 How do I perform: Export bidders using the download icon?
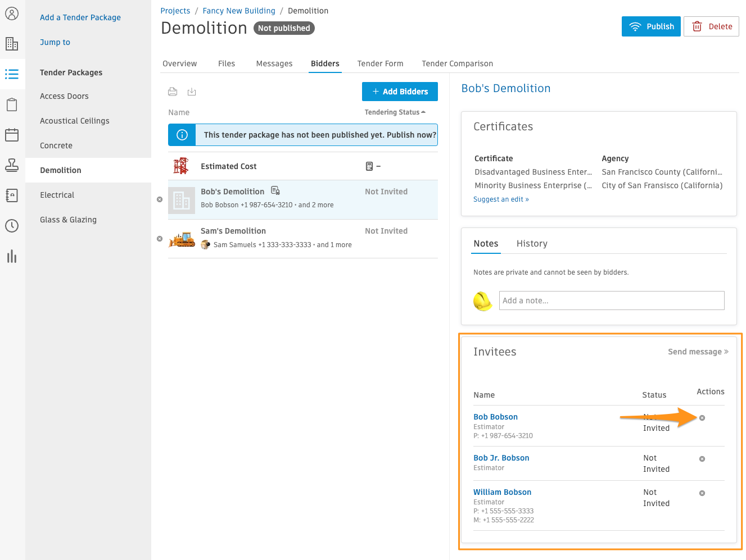pyautogui.click(x=192, y=92)
